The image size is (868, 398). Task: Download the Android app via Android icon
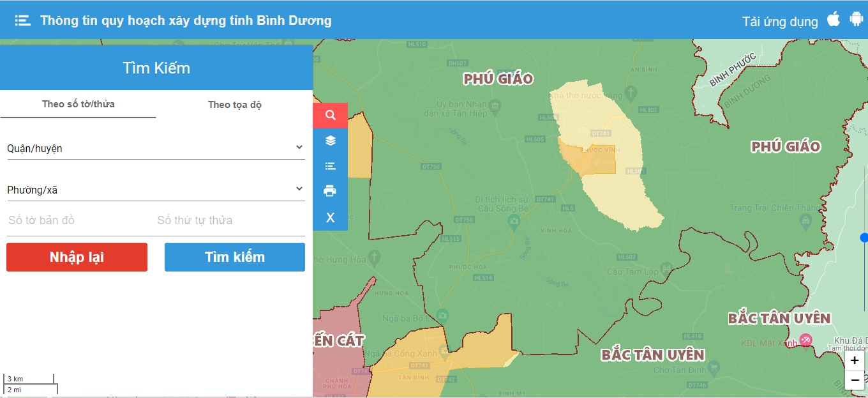click(x=855, y=19)
